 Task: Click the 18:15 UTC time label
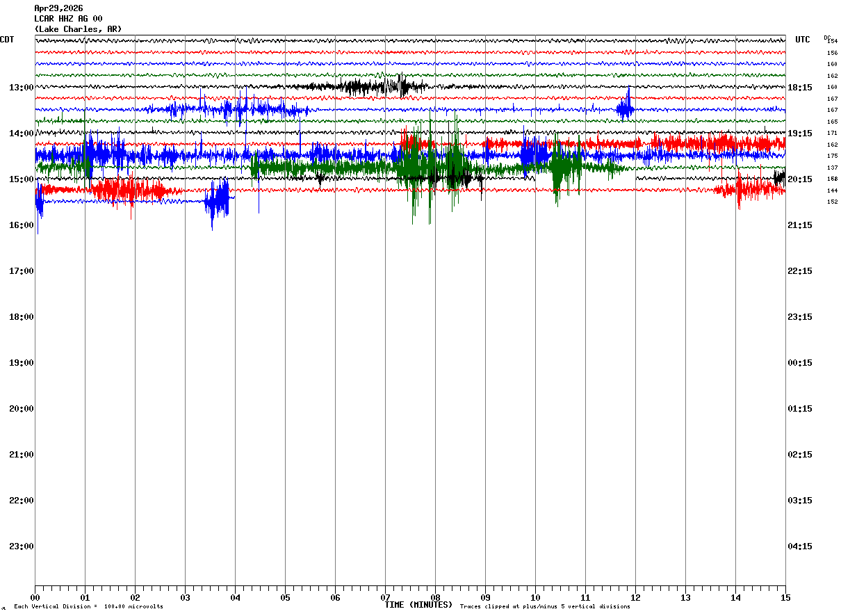click(x=800, y=88)
